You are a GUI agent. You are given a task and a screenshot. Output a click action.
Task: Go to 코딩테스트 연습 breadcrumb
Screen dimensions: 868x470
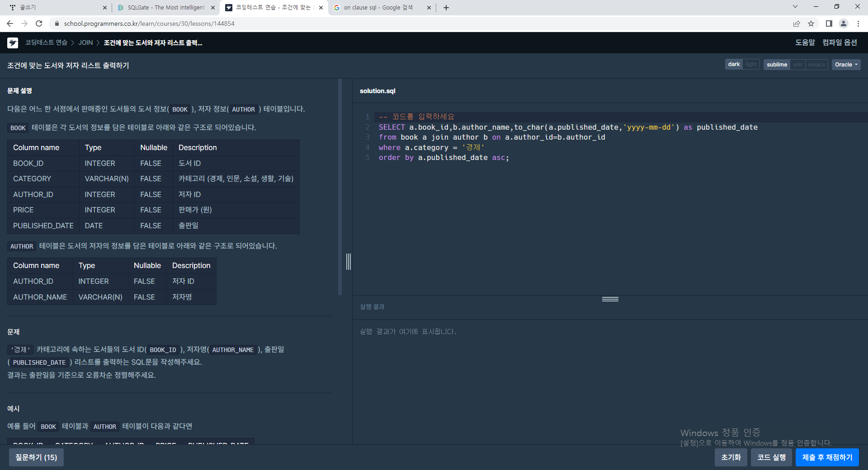click(x=46, y=42)
